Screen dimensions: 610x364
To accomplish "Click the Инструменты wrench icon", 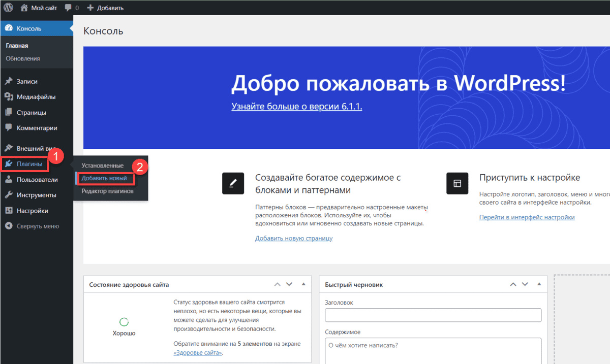I will (9, 195).
